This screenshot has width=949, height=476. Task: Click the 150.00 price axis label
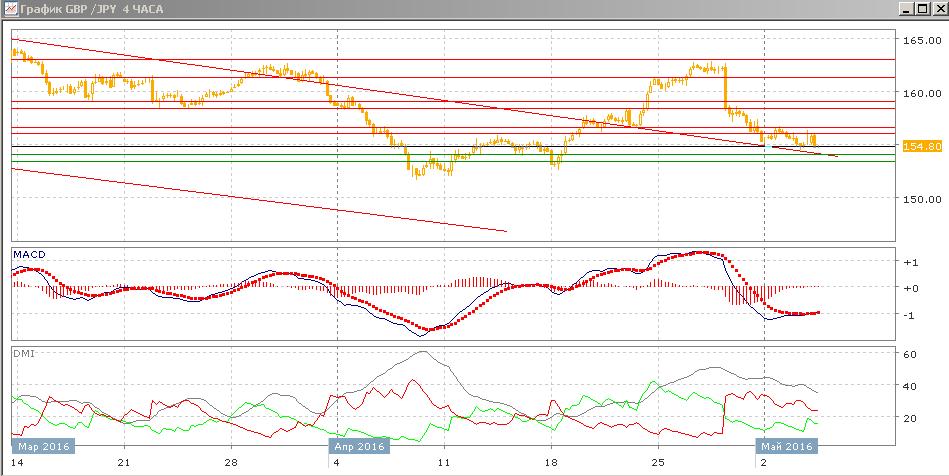pyautogui.click(x=922, y=199)
